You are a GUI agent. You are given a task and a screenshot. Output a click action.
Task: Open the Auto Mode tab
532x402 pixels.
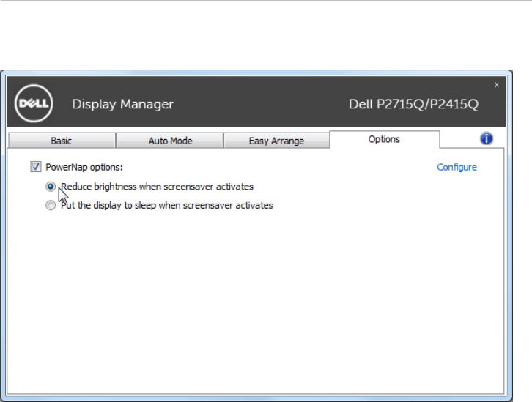(170, 141)
